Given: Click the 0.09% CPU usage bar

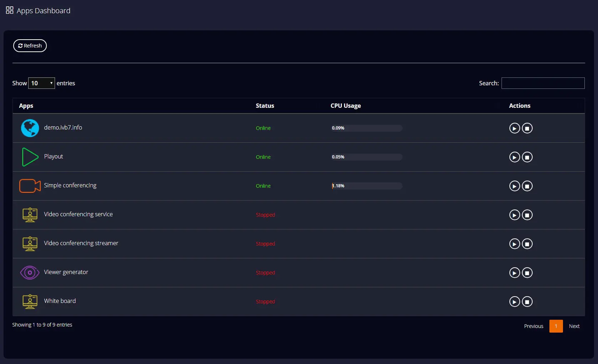Looking at the screenshot, I should click(367, 128).
